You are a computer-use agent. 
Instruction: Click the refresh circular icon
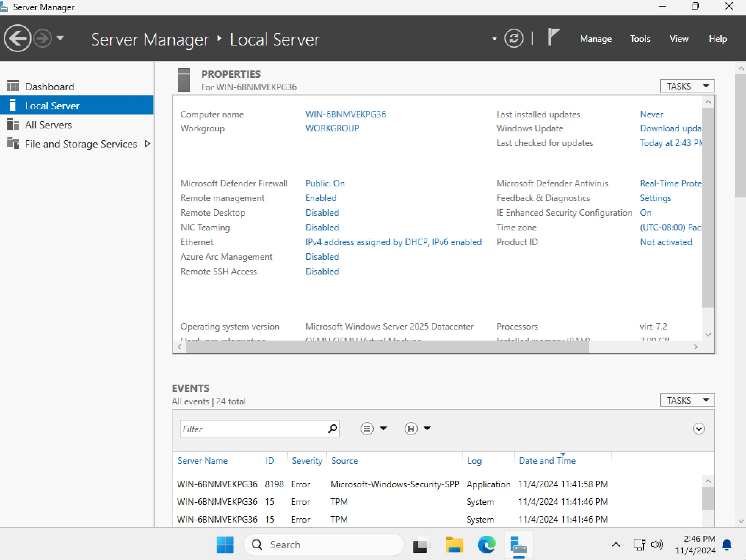pos(514,38)
